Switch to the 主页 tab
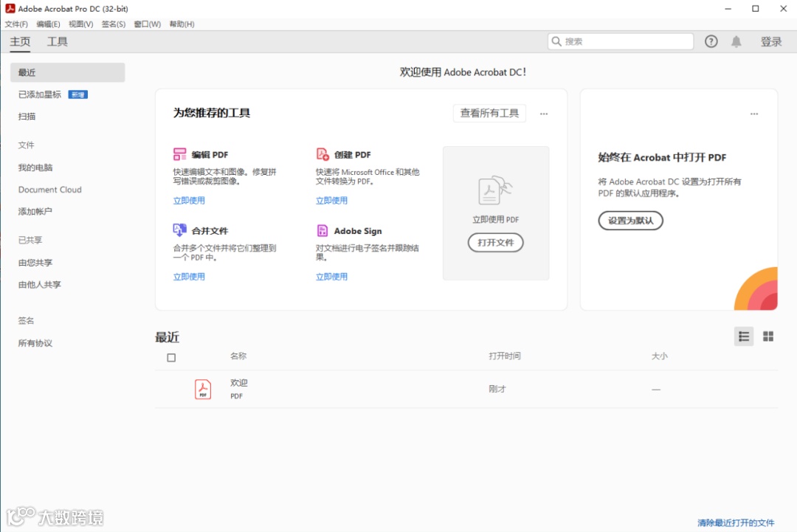Screen dimensions: 797x532 (x=21, y=41)
